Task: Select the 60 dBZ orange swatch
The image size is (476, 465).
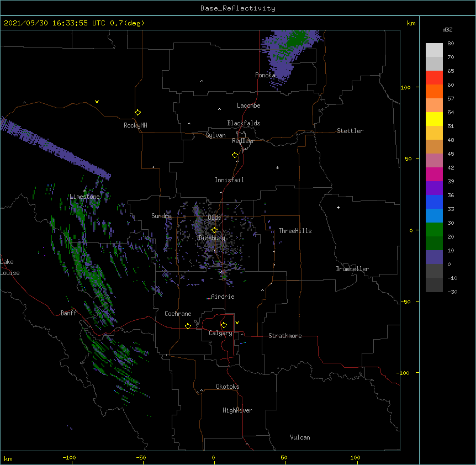Action: coord(434,91)
